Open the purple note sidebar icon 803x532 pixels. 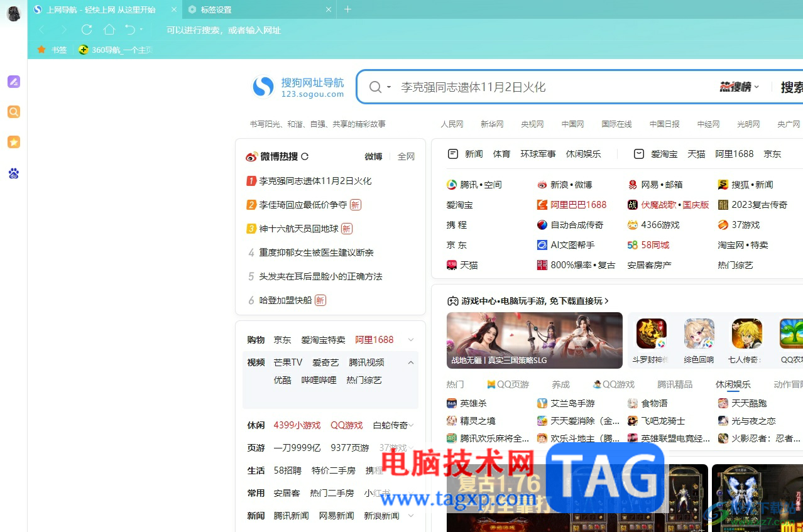click(14, 82)
